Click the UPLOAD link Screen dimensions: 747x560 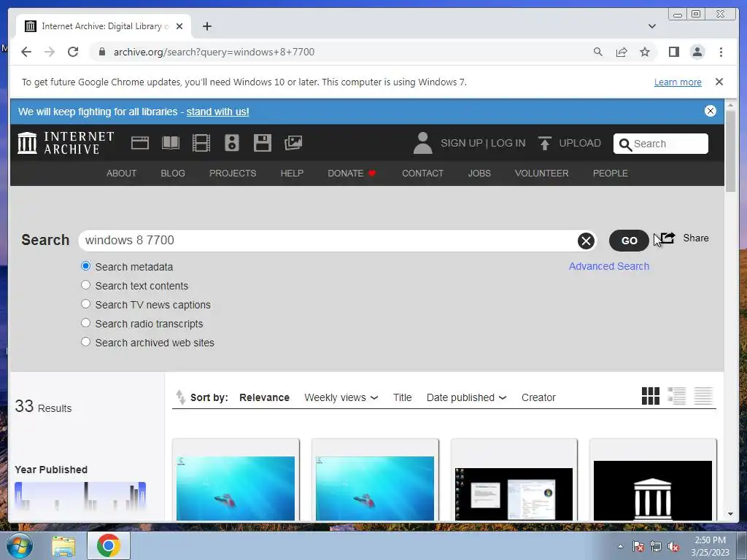coord(580,143)
